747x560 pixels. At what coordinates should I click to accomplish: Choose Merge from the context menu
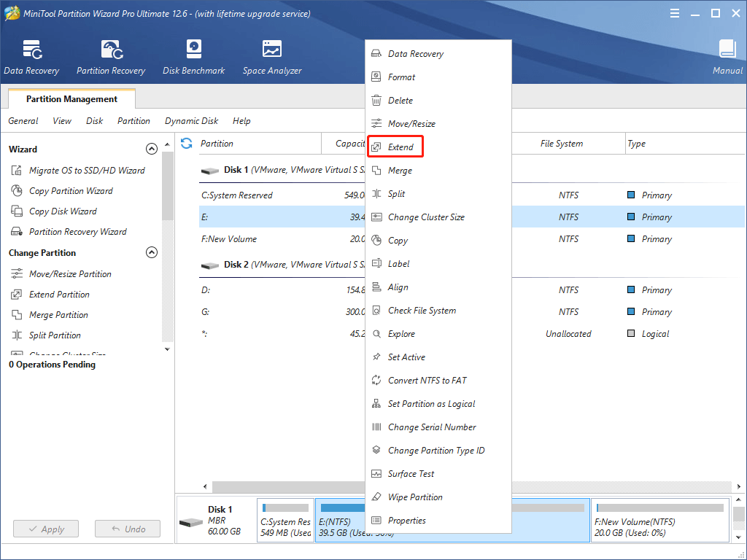[x=438, y=171]
